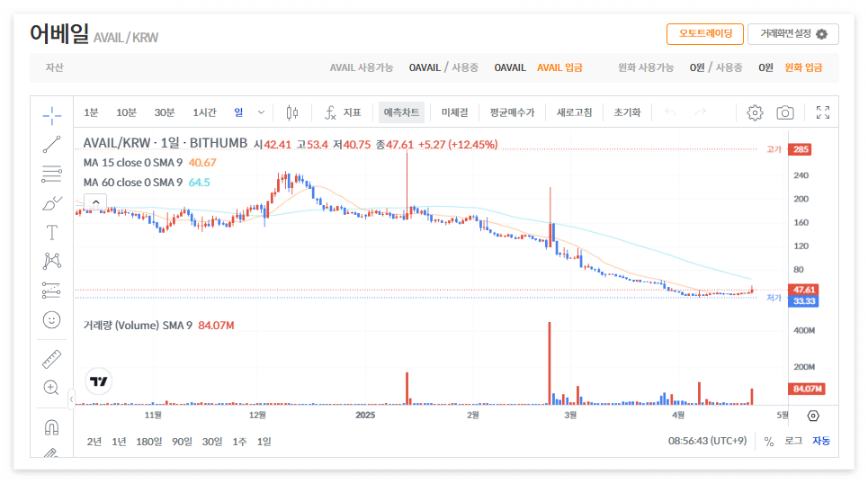Viewport: 868px width, 483px height.
Task: Toggle the magnet snap mode
Action: click(52, 427)
